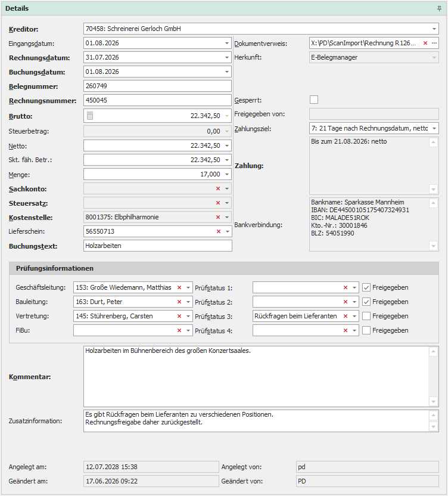Click the Brutto amount 22.342,50
Viewport: 448px width, 496px height.
(205, 116)
